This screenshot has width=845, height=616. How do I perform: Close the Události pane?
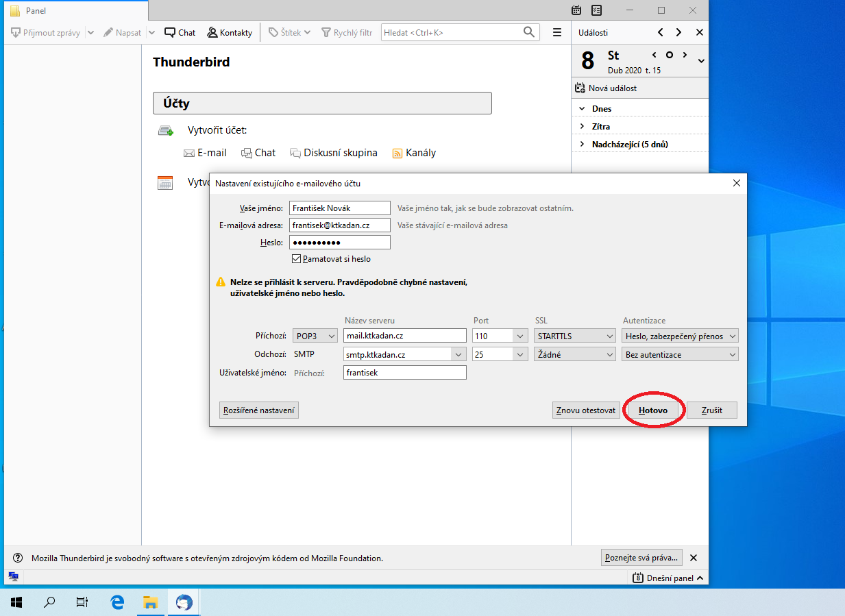(699, 32)
